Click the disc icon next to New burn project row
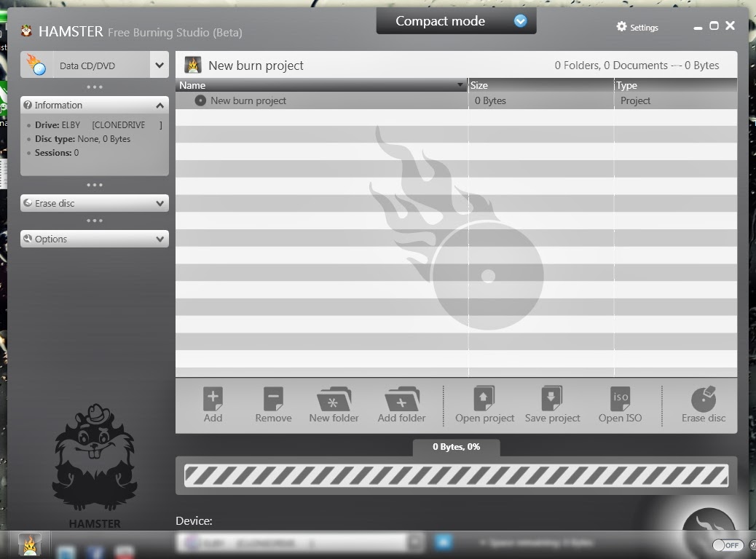756x559 pixels. point(200,100)
